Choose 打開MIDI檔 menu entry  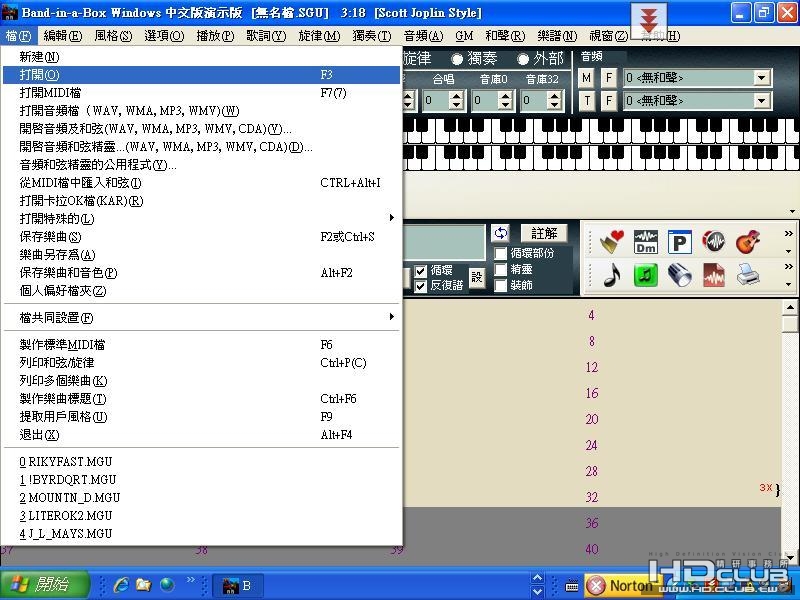click(202, 93)
